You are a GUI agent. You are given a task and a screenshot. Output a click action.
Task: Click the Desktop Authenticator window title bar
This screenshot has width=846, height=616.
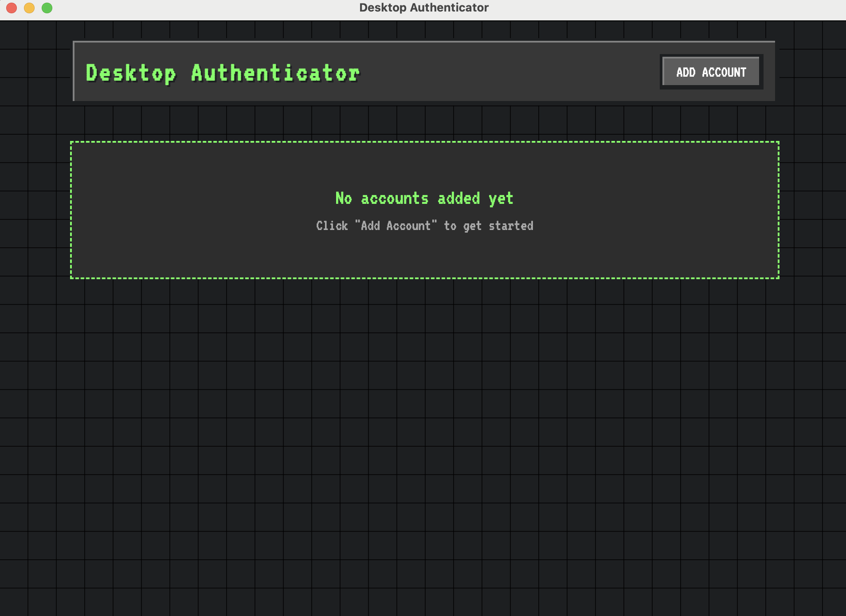423,7
